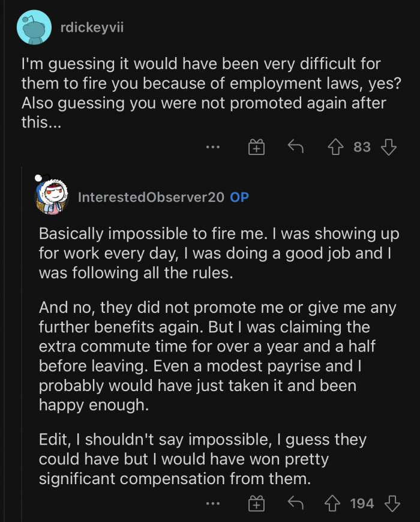Open the overflow menu on rdickeyvii's comment

[x=213, y=146]
